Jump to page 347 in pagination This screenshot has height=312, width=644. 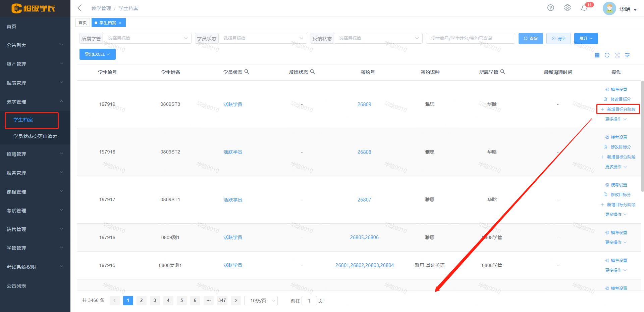(222, 300)
